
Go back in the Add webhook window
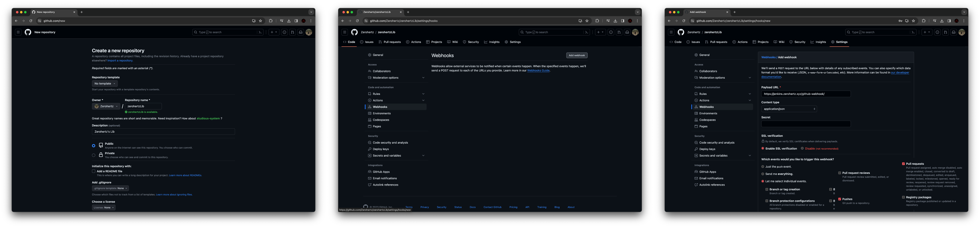[x=669, y=21]
